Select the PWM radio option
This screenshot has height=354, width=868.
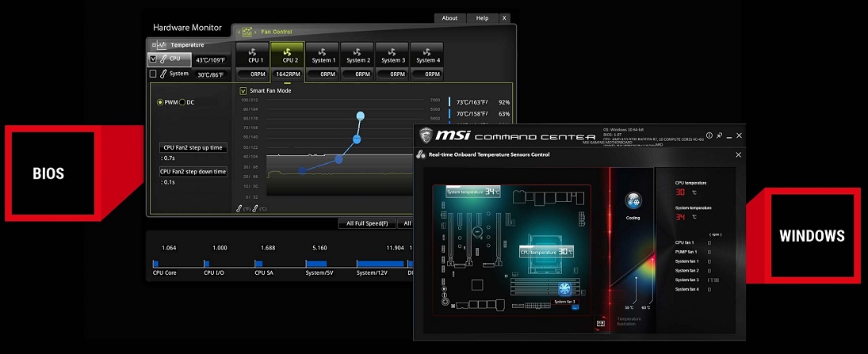[160, 102]
